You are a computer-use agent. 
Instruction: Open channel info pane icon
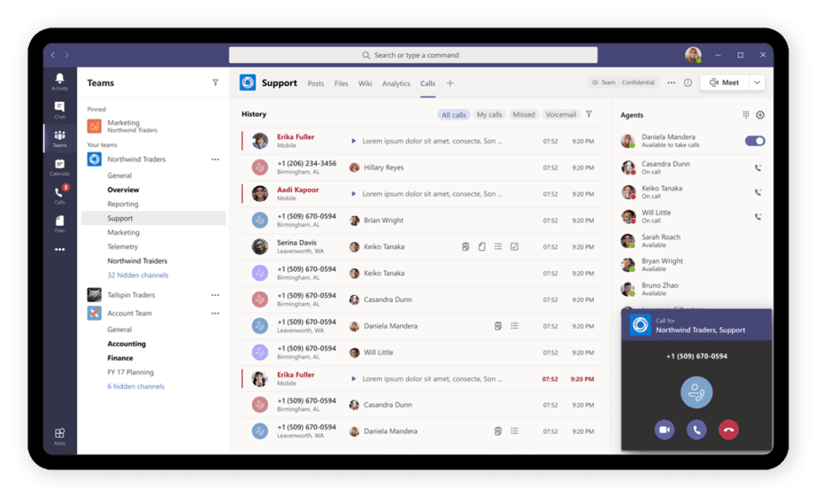point(688,83)
